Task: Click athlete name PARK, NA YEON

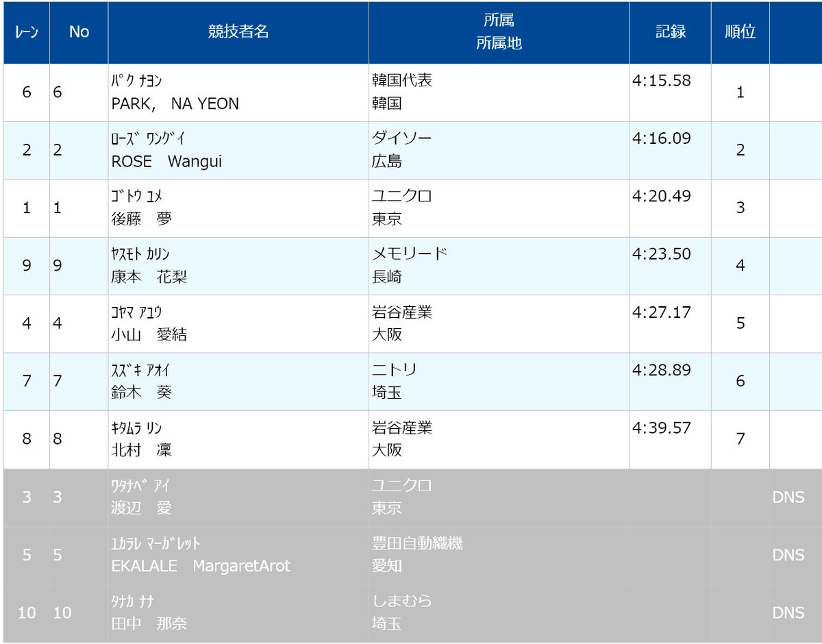Action: pyautogui.click(x=175, y=104)
